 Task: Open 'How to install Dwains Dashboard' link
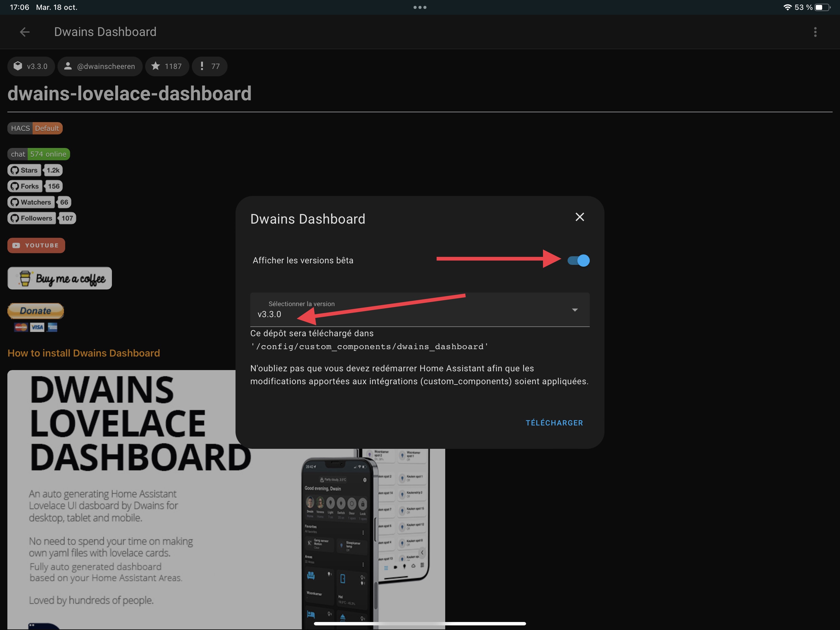point(84,353)
